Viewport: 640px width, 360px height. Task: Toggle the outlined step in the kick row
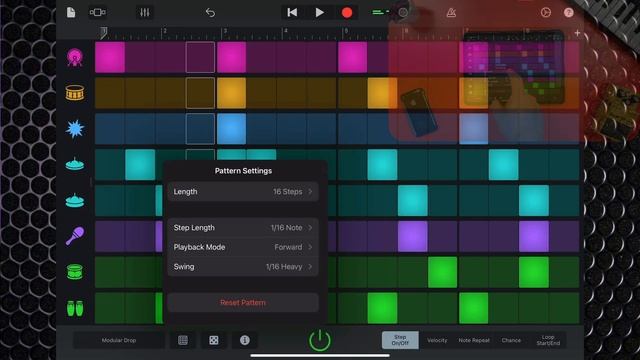tap(200, 57)
